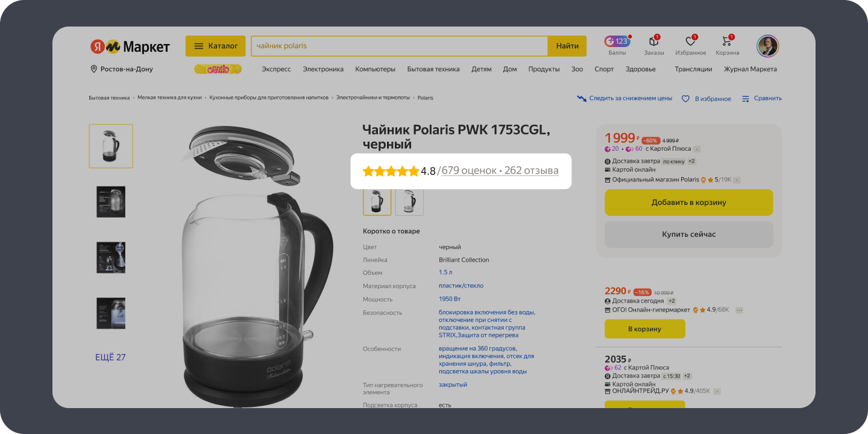Change city Ростов-на-Дону location
The image size is (868, 434).
[x=121, y=69]
